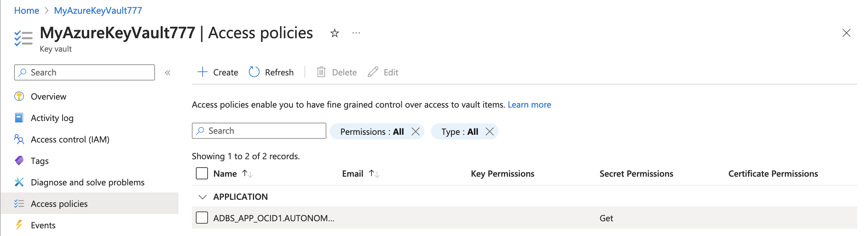Screen dimensions: 868x236
Task: Check the ADBS_APP_OCID1 policy row checkbox
Action: pos(202,218)
